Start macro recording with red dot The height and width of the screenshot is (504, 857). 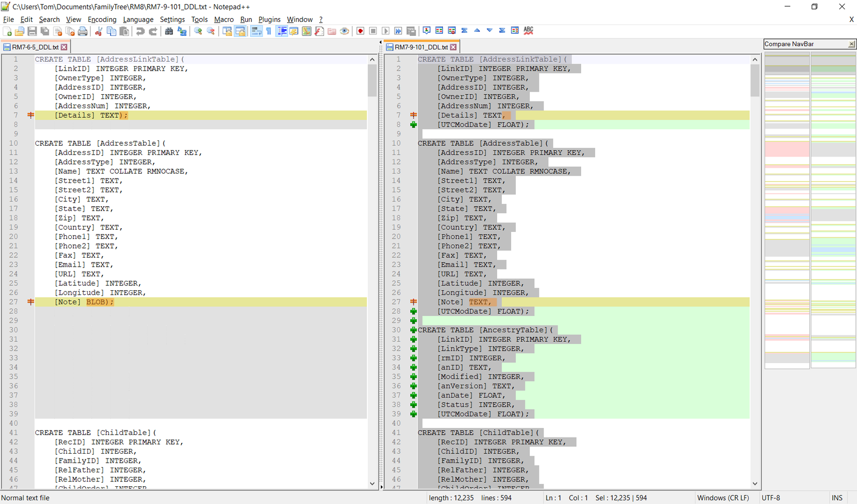point(360,31)
